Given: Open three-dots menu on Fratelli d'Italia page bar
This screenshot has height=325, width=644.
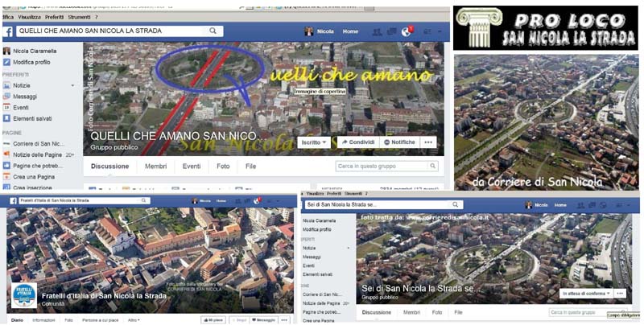Looking at the screenshot, I should click(284, 320).
